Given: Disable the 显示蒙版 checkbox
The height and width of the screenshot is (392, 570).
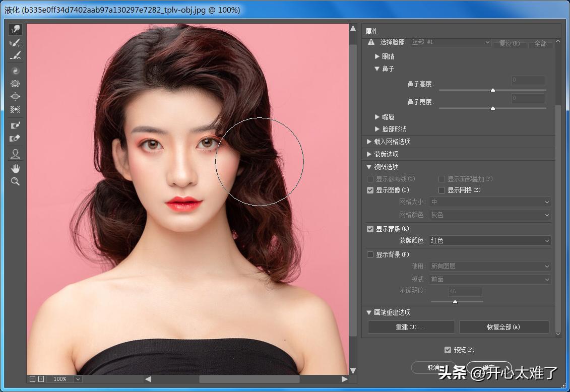Looking at the screenshot, I should pos(370,229).
